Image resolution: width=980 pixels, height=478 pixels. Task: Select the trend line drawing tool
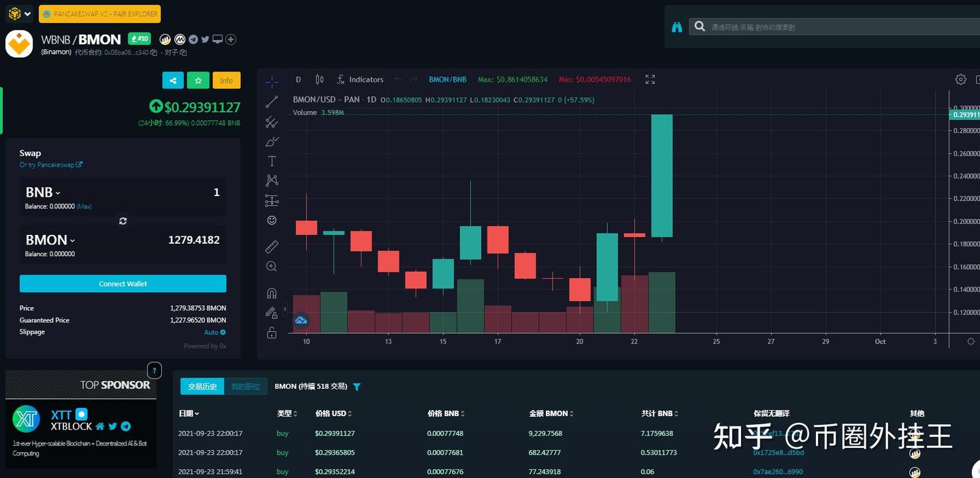272,102
